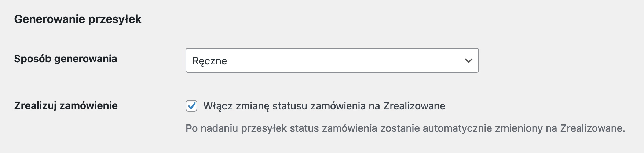
Task: Click the blue checkmark icon
Action: click(x=191, y=106)
